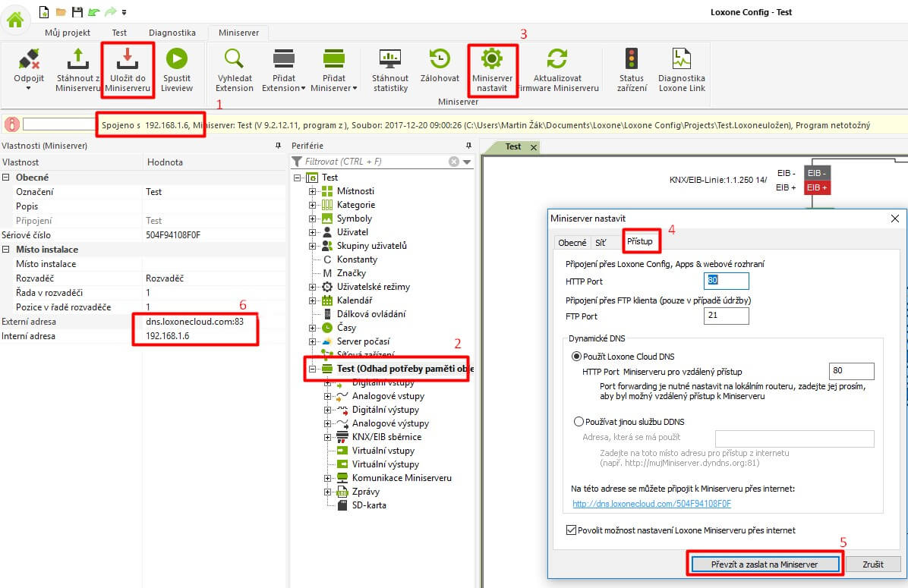
Task: Click Aktualizovat Firmware Miniserveru icon
Action: (x=557, y=60)
